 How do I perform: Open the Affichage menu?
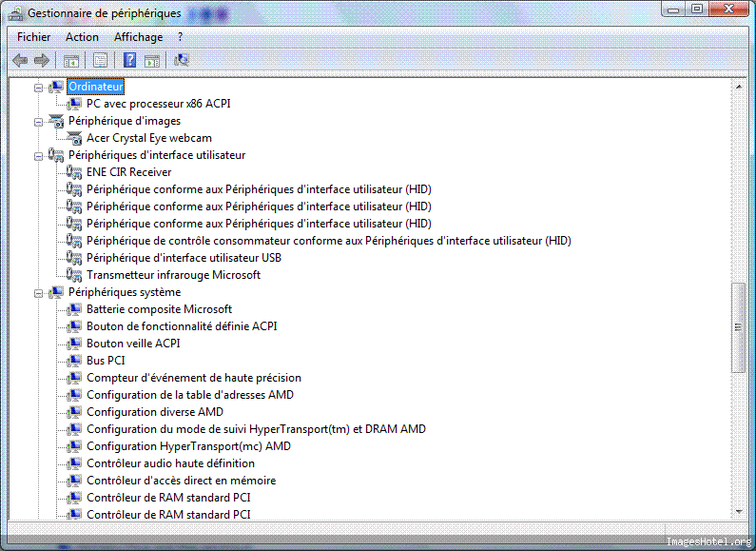(x=138, y=37)
